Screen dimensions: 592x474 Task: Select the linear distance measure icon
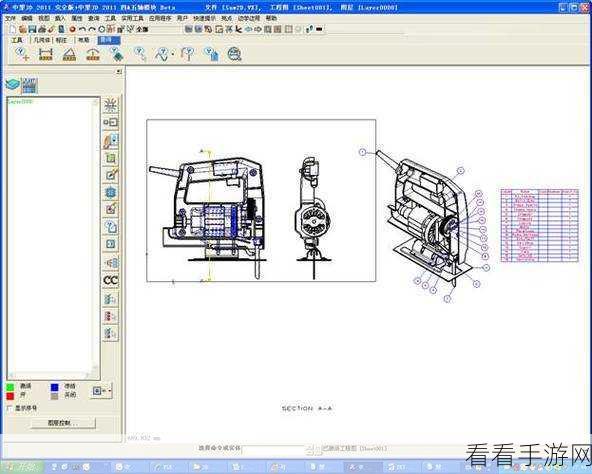(x=46, y=54)
